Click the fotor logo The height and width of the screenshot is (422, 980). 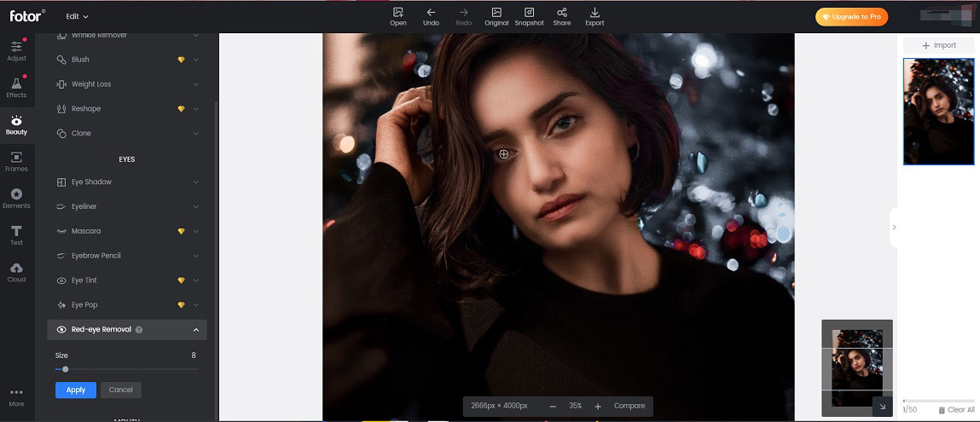pyautogui.click(x=27, y=16)
